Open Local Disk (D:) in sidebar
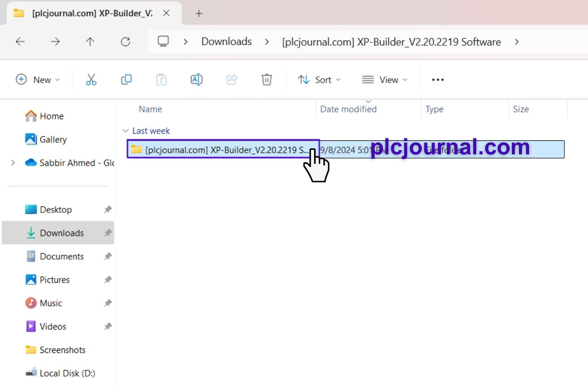The image size is (588, 387). pyautogui.click(x=67, y=374)
